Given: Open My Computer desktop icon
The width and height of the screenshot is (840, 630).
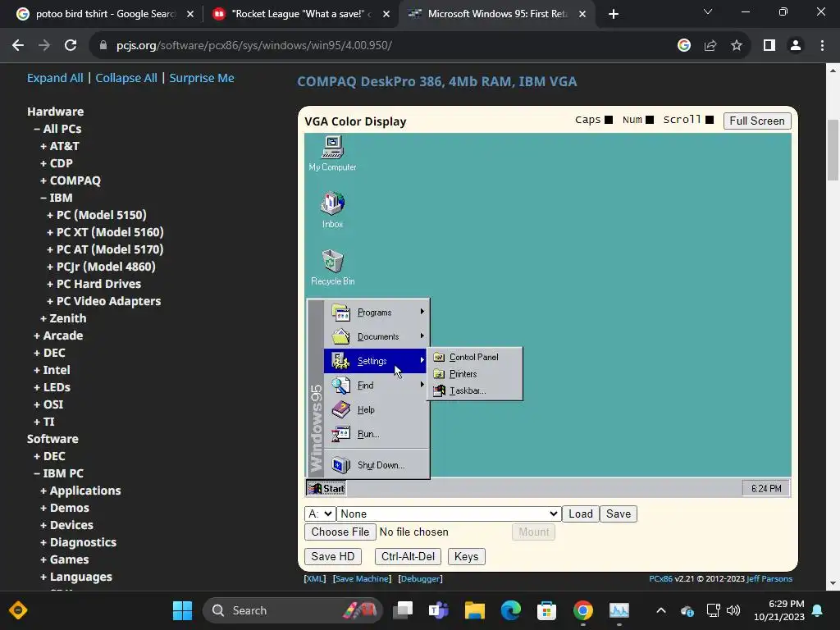Looking at the screenshot, I should pos(332,153).
